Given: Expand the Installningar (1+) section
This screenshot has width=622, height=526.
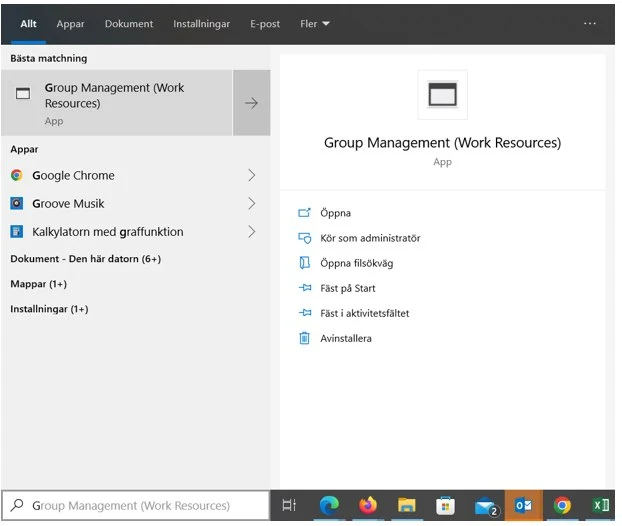Looking at the screenshot, I should (x=49, y=309).
